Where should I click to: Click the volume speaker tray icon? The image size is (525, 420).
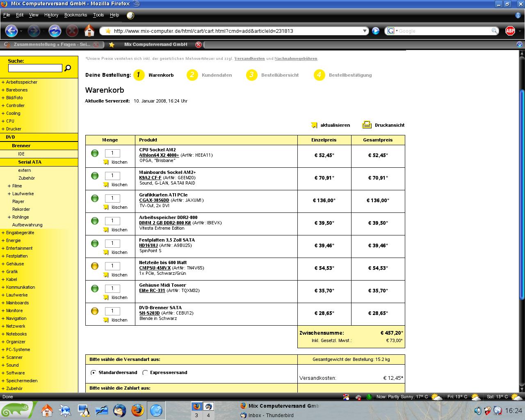pos(477,410)
